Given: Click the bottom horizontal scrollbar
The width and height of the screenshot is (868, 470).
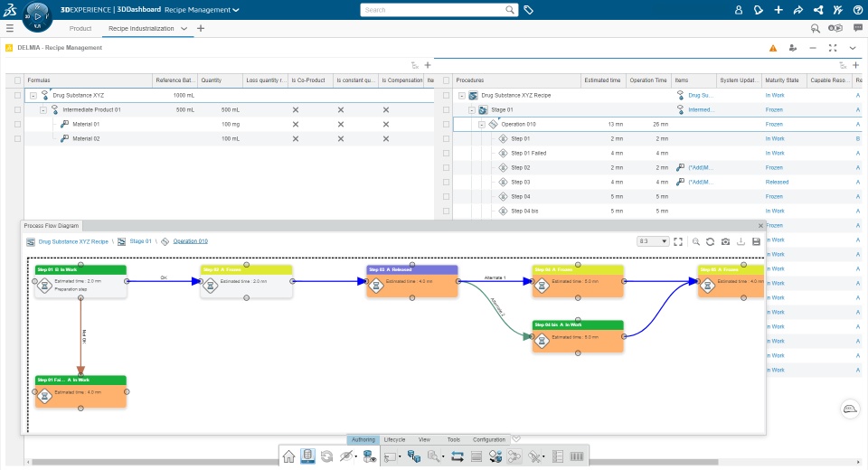Looking at the screenshot, I should 374,462.
